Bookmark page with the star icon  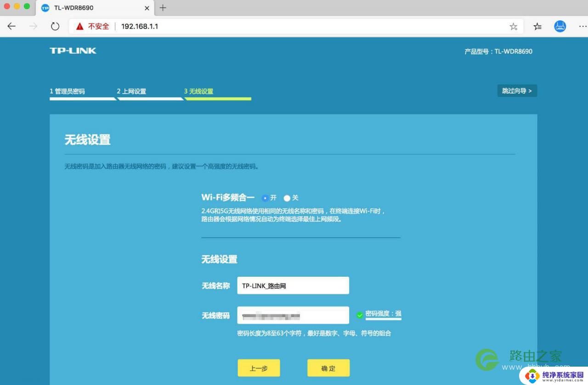tap(514, 27)
